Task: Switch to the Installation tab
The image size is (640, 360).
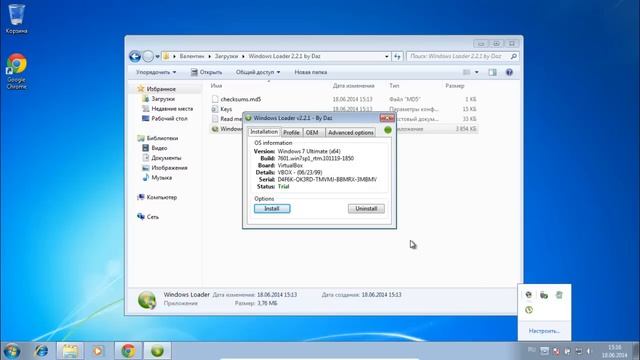Action: 264,132
